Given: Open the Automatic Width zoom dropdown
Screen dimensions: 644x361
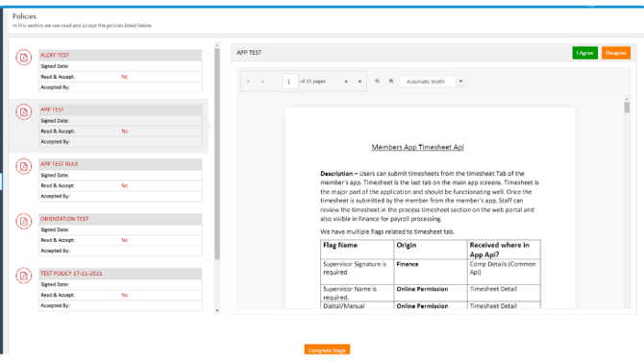Looking at the screenshot, I should (x=460, y=82).
